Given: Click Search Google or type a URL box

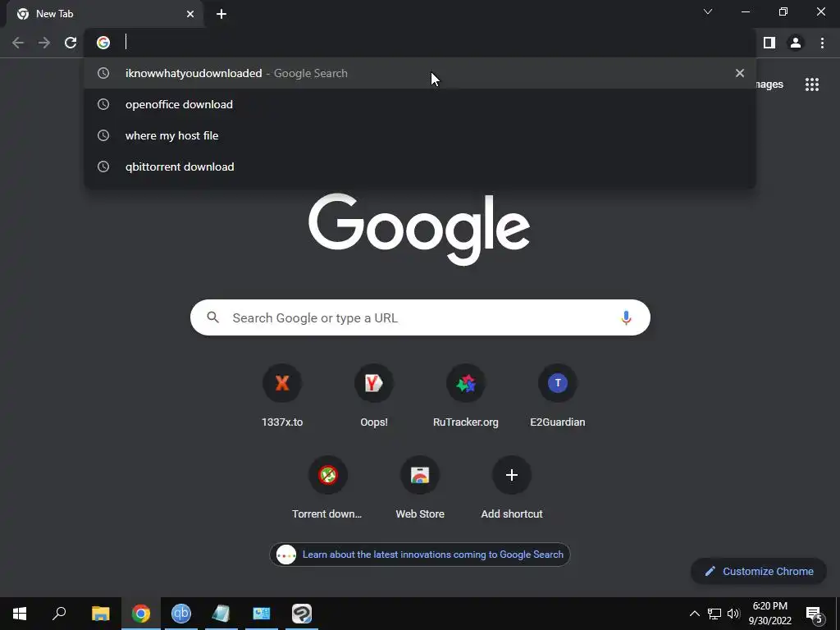Looking at the screenshot, I should 420,317.
